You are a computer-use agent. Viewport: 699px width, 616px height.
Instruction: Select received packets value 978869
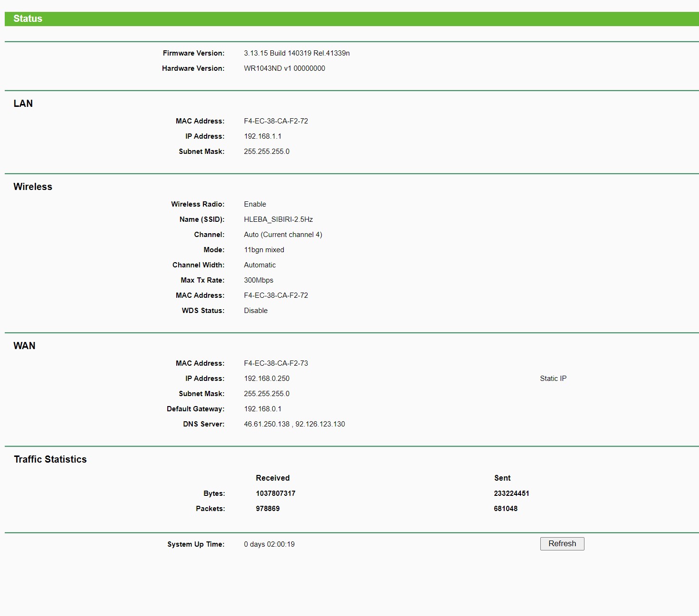click(268, 509)
